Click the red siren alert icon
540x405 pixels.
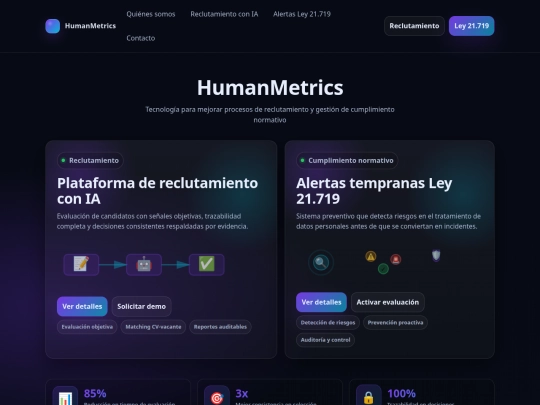(395, 259)
